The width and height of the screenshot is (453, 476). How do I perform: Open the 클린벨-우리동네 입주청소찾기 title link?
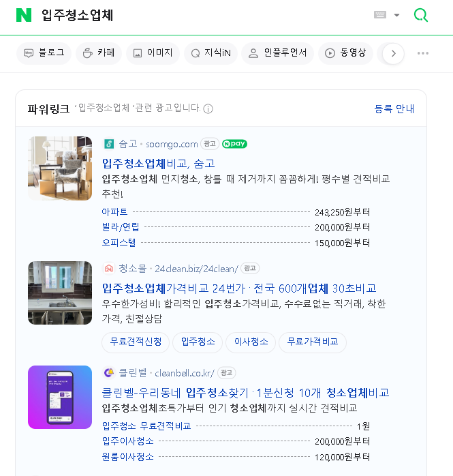(x=245, y=393)
